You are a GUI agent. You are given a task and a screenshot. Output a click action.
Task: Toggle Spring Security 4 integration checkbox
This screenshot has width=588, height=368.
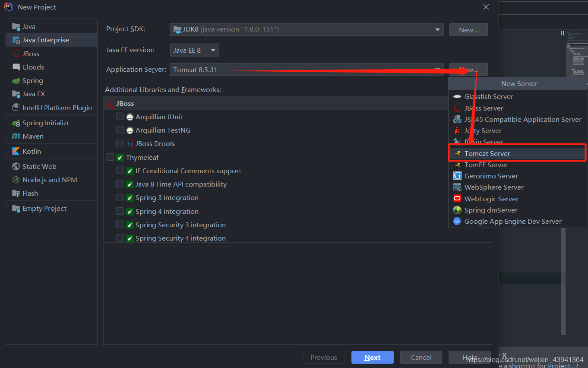(x=120, y=238)
